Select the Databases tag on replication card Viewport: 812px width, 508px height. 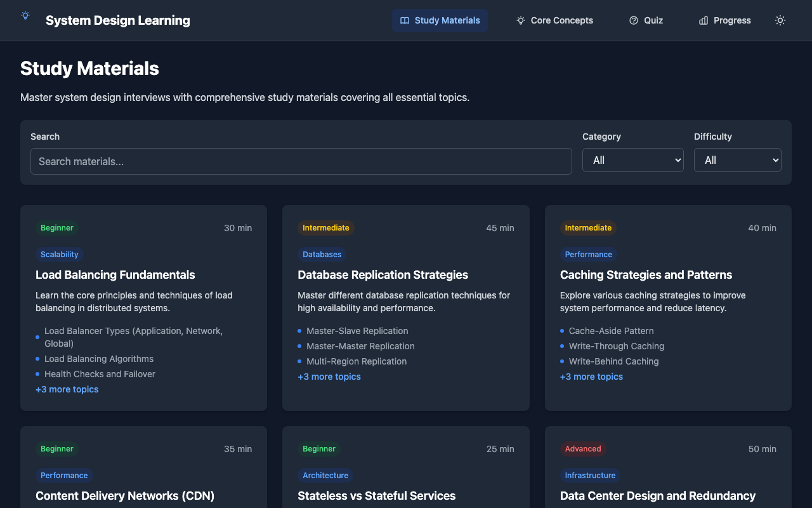322,254
